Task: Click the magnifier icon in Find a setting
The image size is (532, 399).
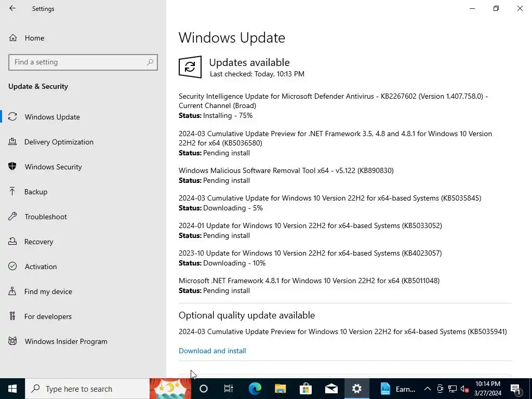Action: pos(150,62)
